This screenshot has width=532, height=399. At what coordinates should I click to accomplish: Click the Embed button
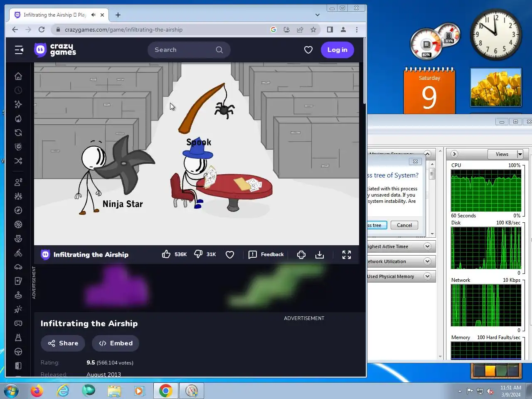tap(115, 343)
